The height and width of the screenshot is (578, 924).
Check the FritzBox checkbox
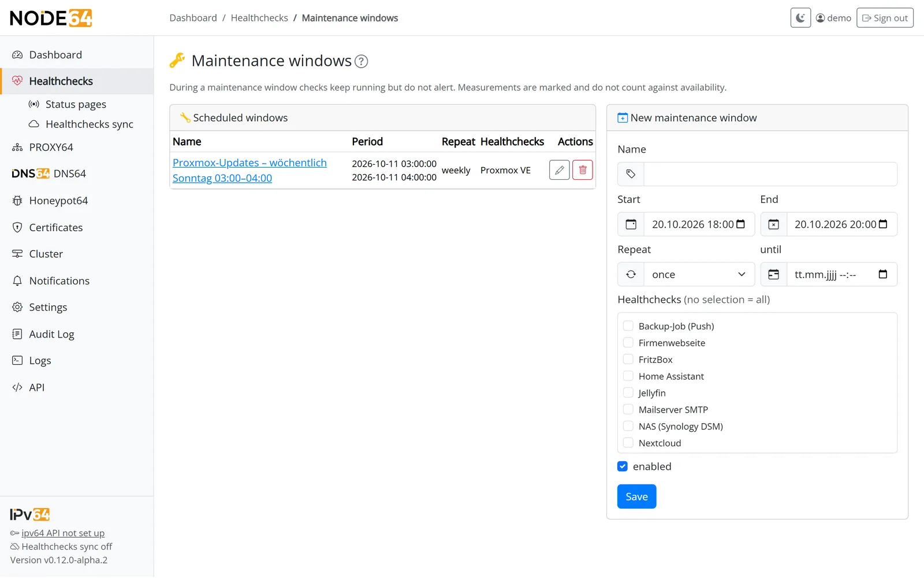tap(628, 360)
